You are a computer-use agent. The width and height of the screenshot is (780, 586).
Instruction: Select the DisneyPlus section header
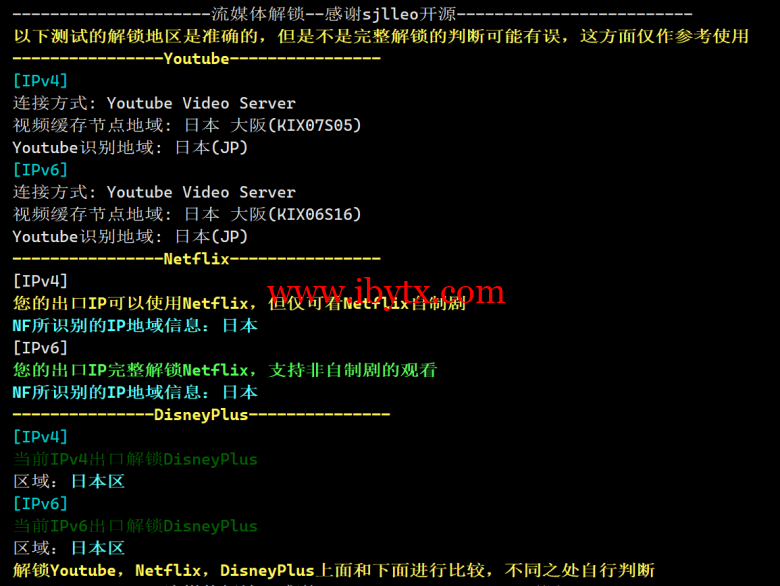201,415
